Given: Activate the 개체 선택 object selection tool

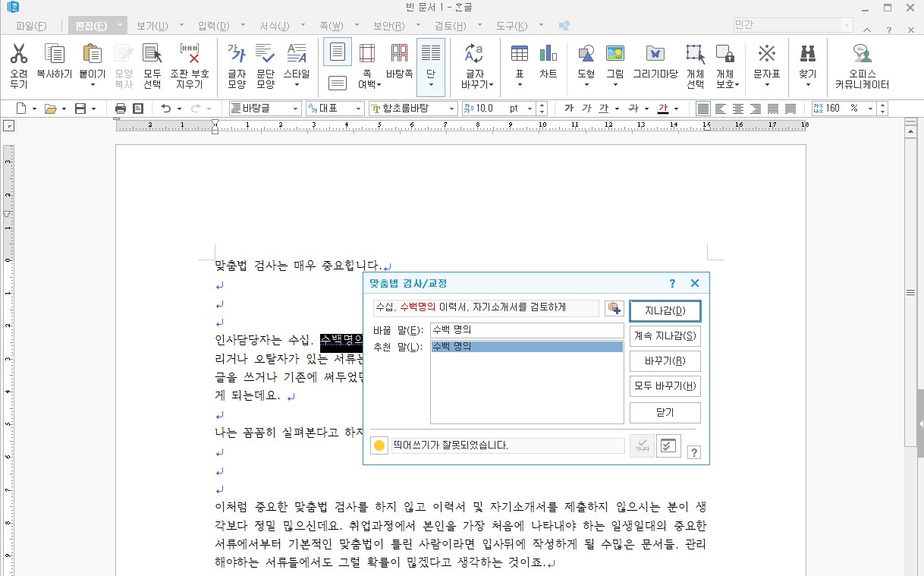Looking at the screenshot, I should point(693,59).
